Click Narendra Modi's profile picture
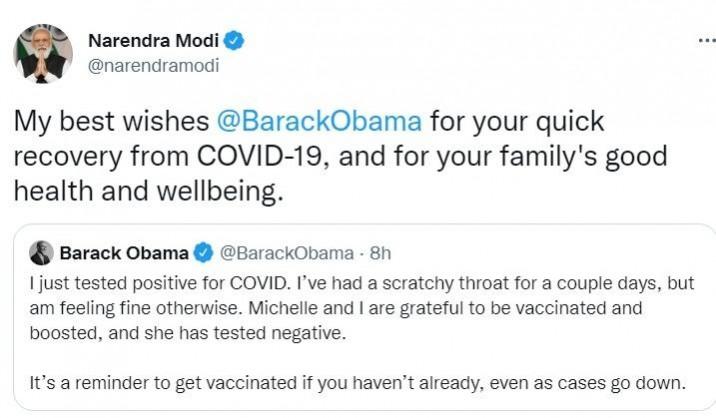 pos(42,53)
